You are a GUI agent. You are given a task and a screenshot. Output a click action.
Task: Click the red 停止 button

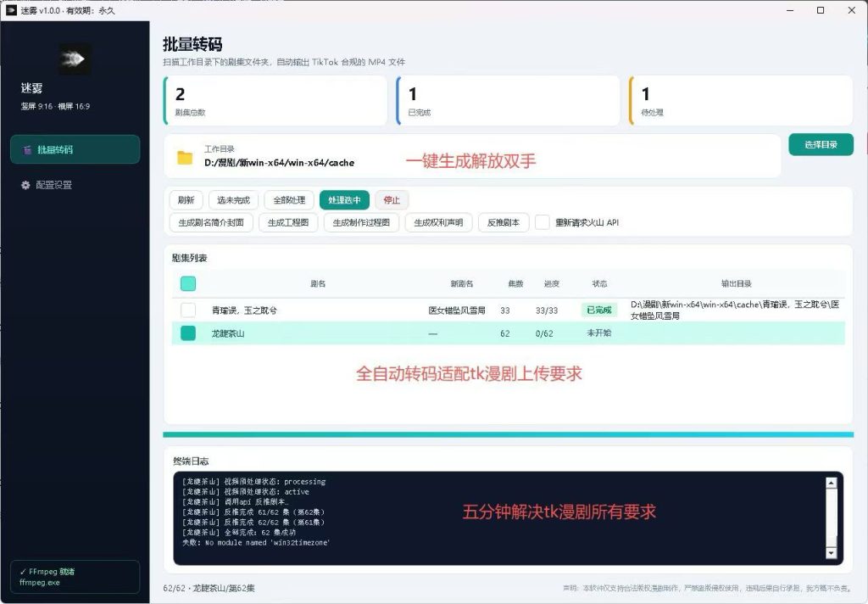click(392, 200)
